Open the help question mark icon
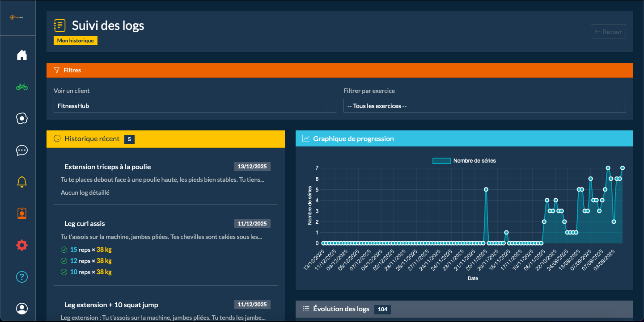The height and width of the screenshot is (322, 644). 22,277
